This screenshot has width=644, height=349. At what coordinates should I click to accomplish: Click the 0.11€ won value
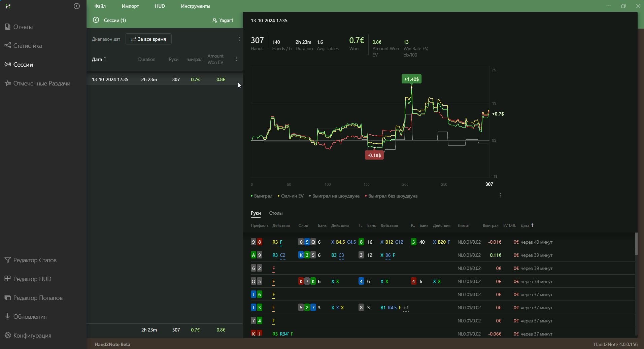495,255
